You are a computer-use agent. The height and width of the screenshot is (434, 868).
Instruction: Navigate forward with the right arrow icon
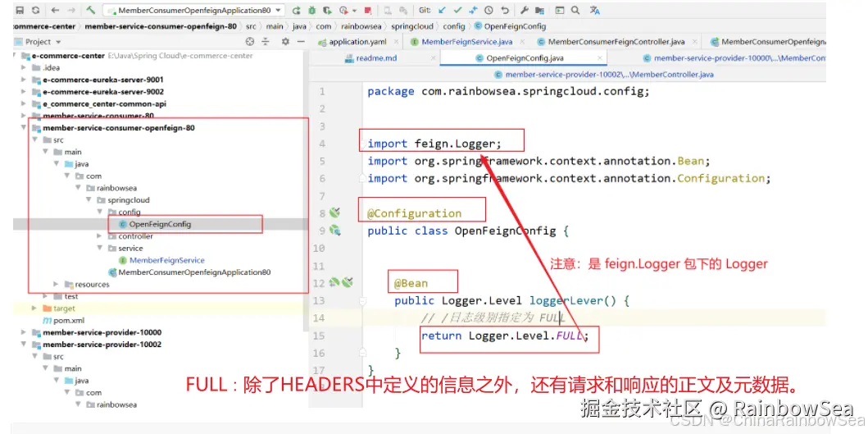[70, 10]
